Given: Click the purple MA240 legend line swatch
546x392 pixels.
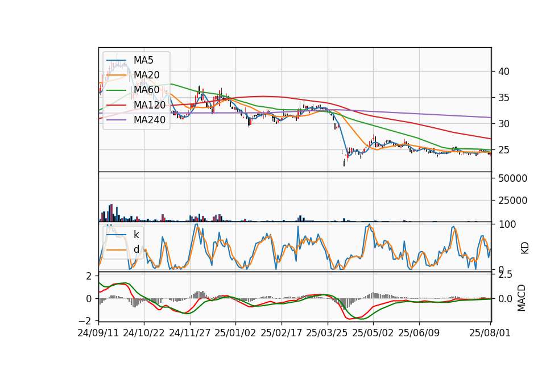Looking at the screenshot, I should [116, 120].
